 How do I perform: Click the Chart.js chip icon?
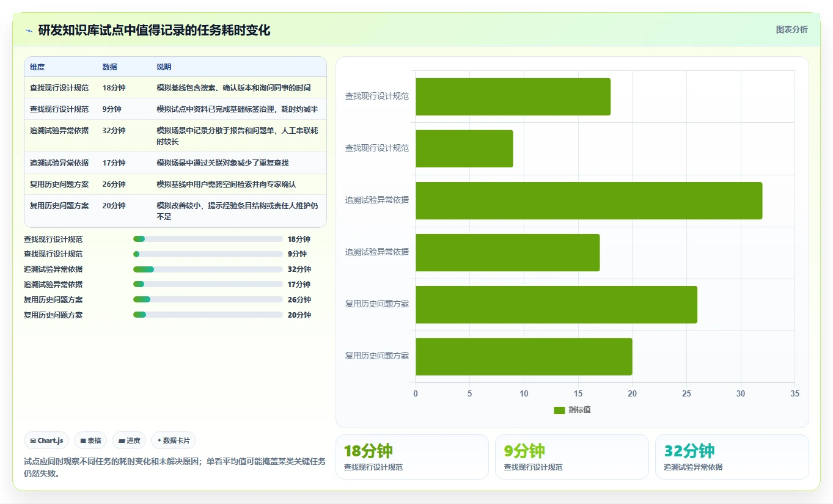point(33,440)
